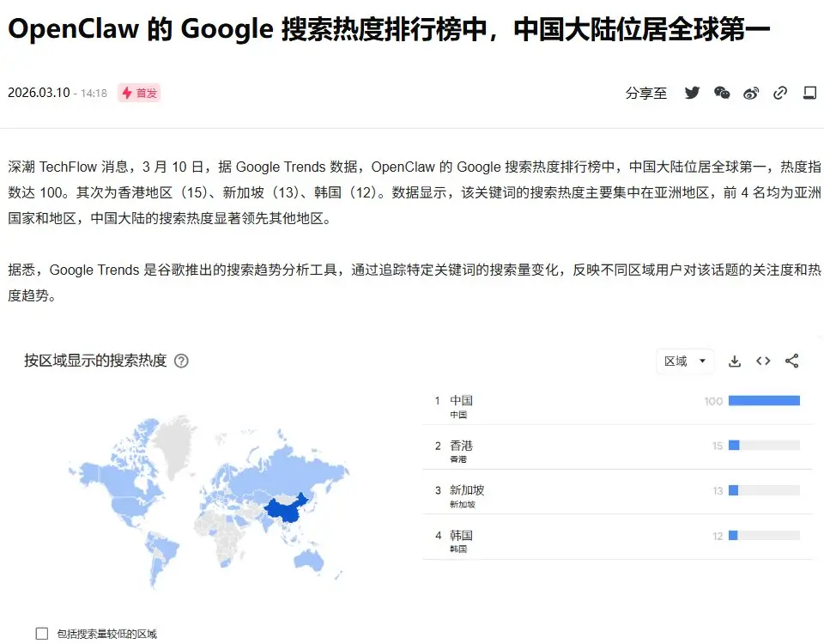Click the 100 bar for 中国
Image resolution: width=824 pixels, height=644 pixels.
pyautogui.click(x=764, y=401)
